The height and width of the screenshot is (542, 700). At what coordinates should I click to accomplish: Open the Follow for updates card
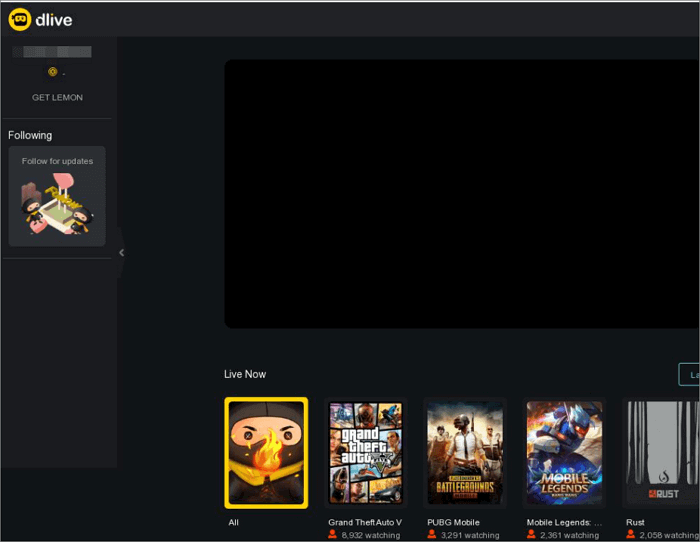click(57, 196)
